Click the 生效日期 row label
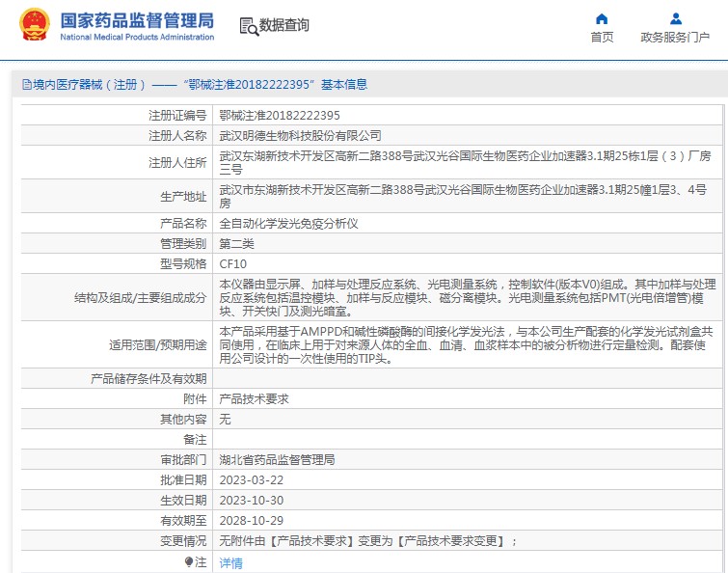Screen dimensions: 728x573 click(183, 501)
